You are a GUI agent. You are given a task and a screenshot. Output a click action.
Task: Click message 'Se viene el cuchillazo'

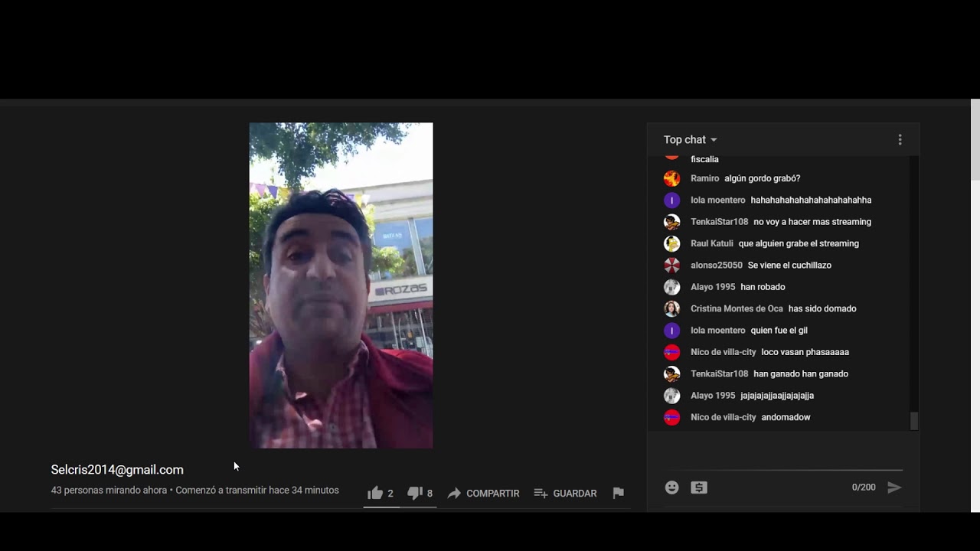click(x=789, y=266)
